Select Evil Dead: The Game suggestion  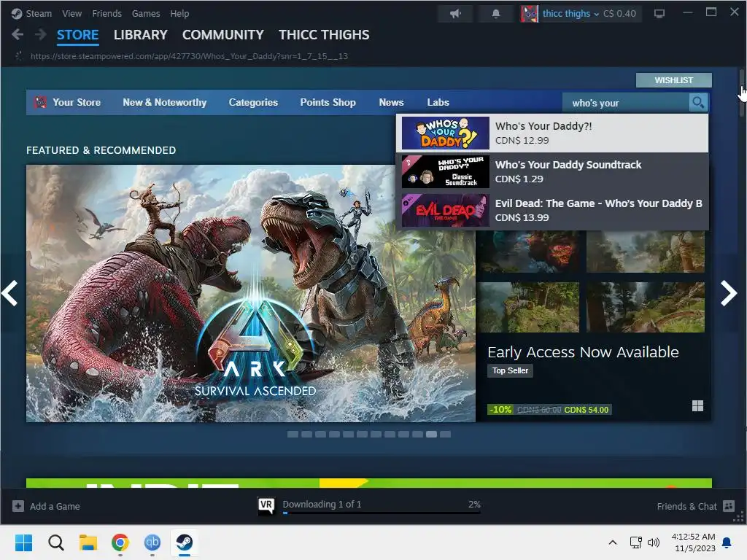[552, 211]
